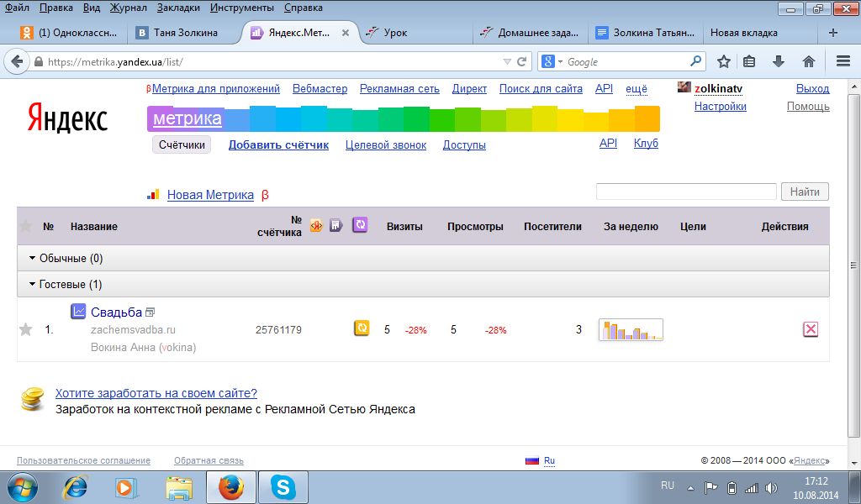Open the Файл menu
Image resolution: width=861 pixels, height=504 pixels.
[x=17, y=8]
